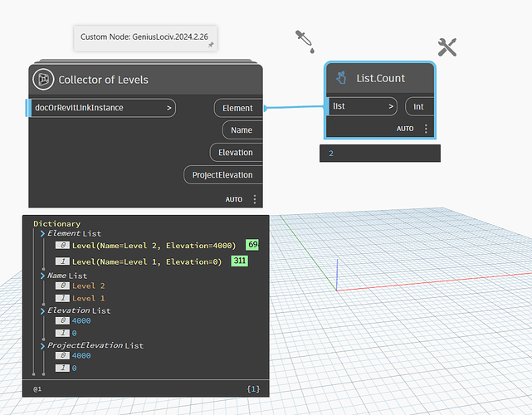Click the 'Level 1' name value

(88, 299)
